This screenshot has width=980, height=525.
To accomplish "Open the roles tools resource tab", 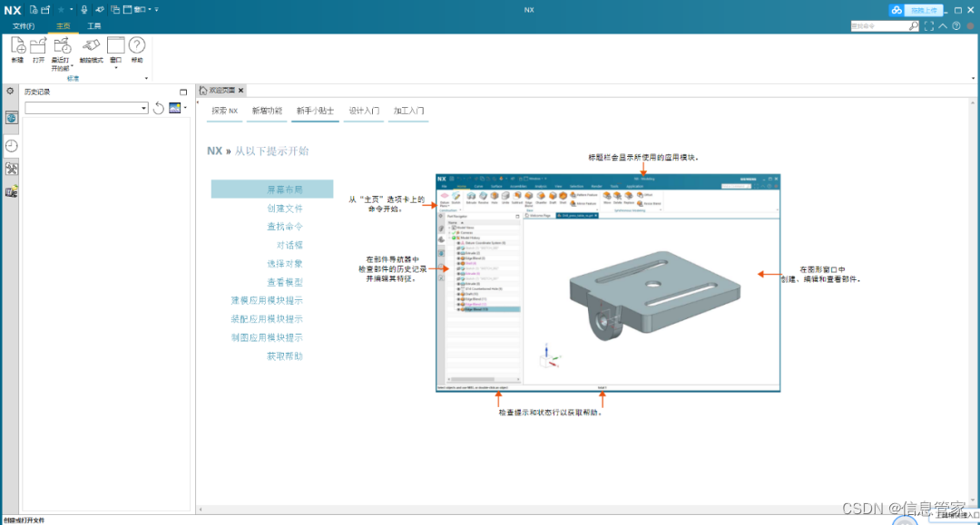I will coord(11,169).
